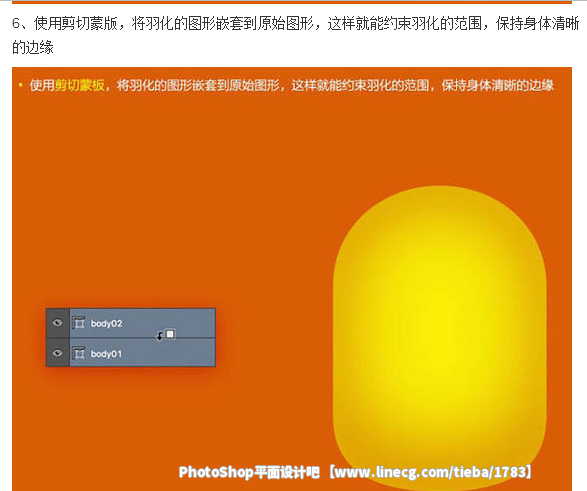The height and width of the screenshot is (491, 587).
Task: Click the body02 shape layer thumbnail icon
Action: click(79, 323)
